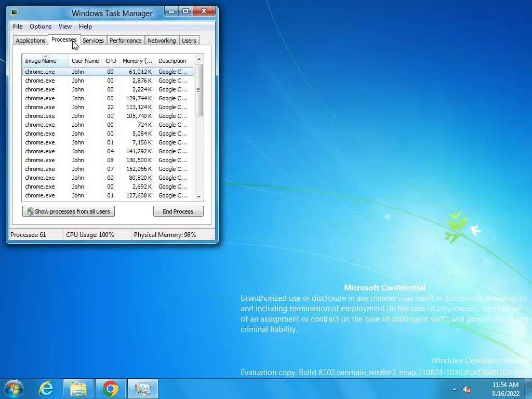Sort by Memory column header

137,60
